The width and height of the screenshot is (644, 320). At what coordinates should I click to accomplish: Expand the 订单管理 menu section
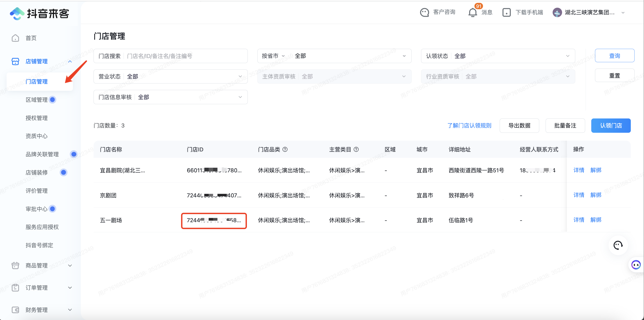70,288
